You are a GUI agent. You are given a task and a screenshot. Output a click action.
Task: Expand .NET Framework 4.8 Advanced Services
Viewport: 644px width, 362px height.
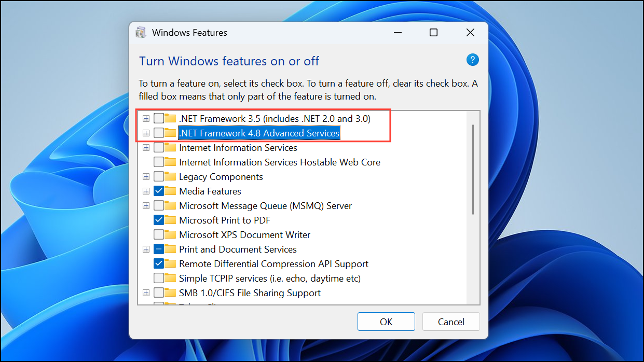[146, 133]
